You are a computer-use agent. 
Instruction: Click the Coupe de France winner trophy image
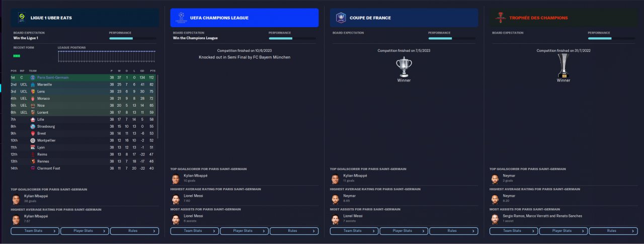[x=404, y=67]
